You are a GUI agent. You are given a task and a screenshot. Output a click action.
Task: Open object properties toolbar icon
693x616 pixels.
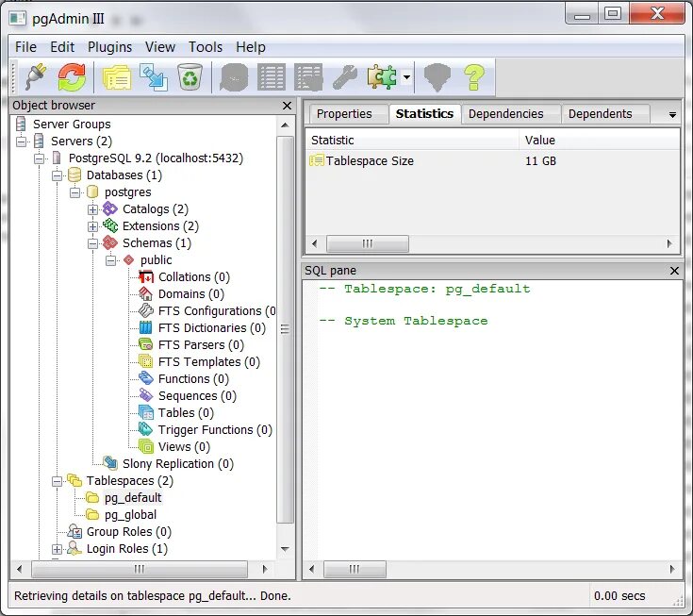[117, 78]
